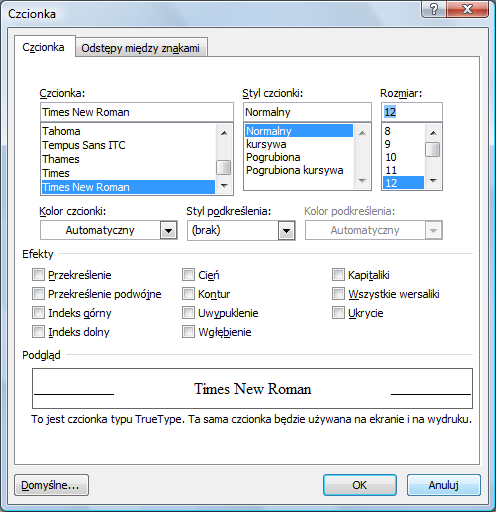Select font size 8
Screen dimensions: 496x512
point(403,131)
